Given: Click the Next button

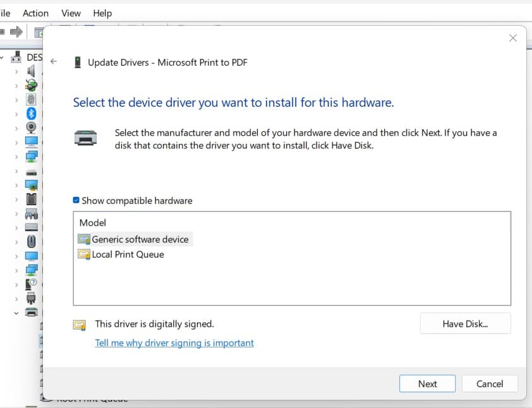Looking at the screenshot, I should click(x=427, y=383).
